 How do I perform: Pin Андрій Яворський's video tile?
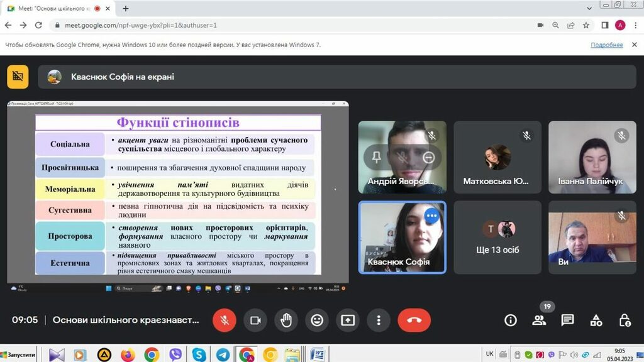[376, 158]
